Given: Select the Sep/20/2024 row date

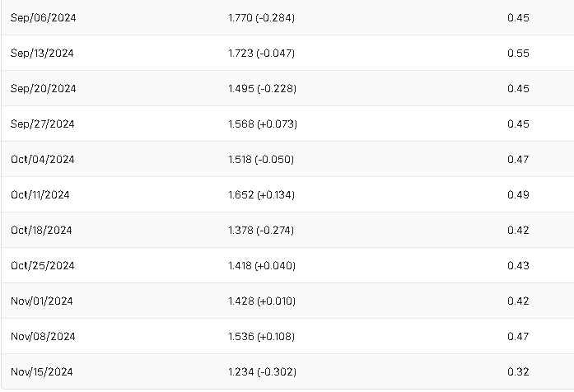Looking at the screenshot, I should pos(43,88).
